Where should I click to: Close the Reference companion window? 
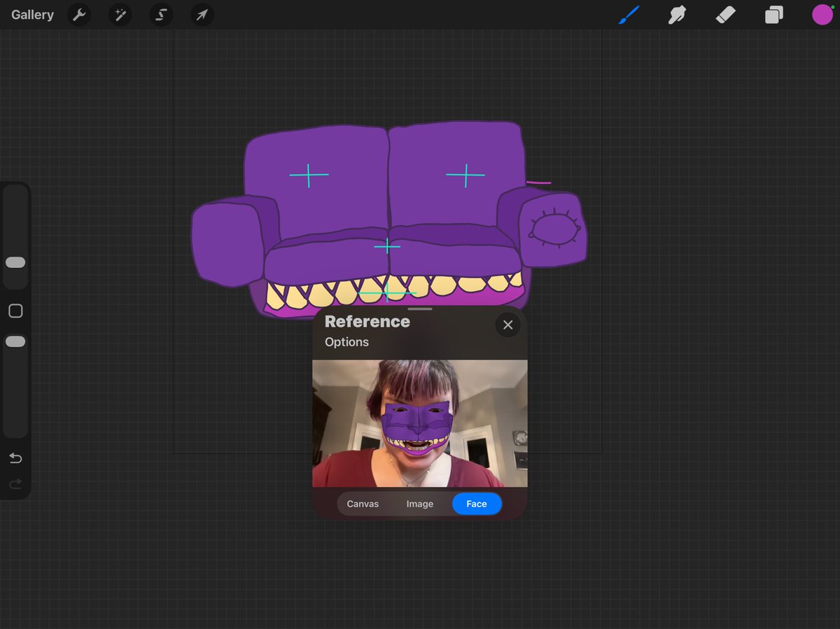507,324
